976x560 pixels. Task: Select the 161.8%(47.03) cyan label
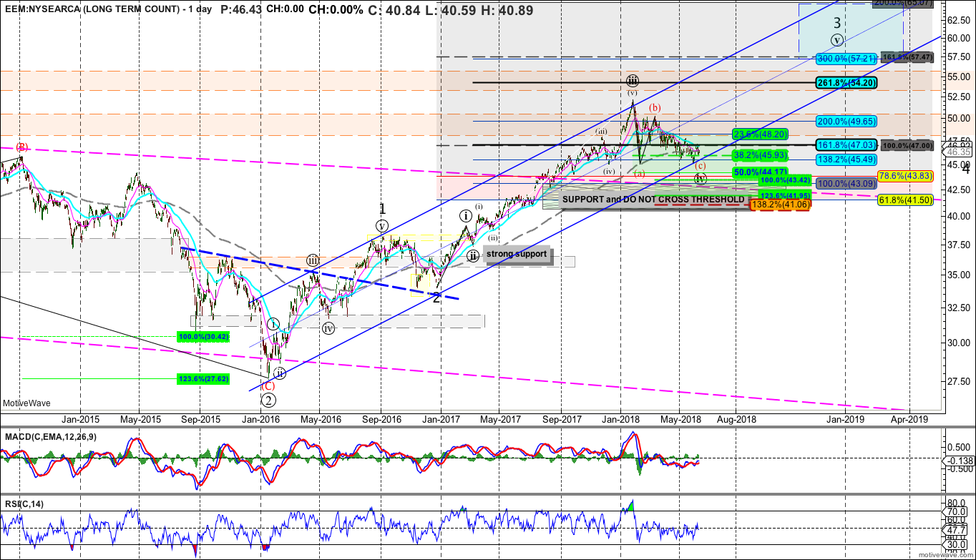[846, 144]
